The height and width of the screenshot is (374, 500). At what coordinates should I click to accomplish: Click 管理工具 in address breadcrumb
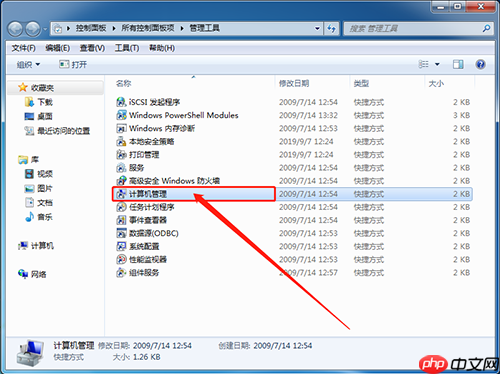click(204, 28)
